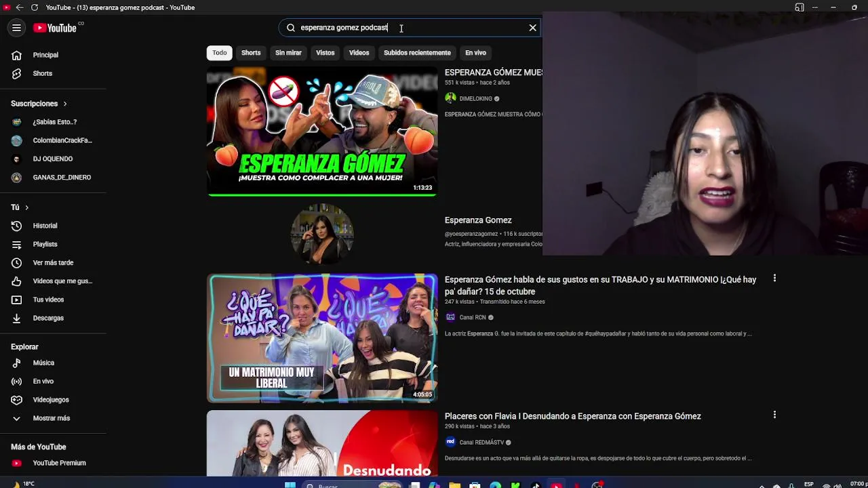Image resolution: width=868 pixels, height=488 pixels.
Task: Click in the search box text
Action: [x=344, y=28]
